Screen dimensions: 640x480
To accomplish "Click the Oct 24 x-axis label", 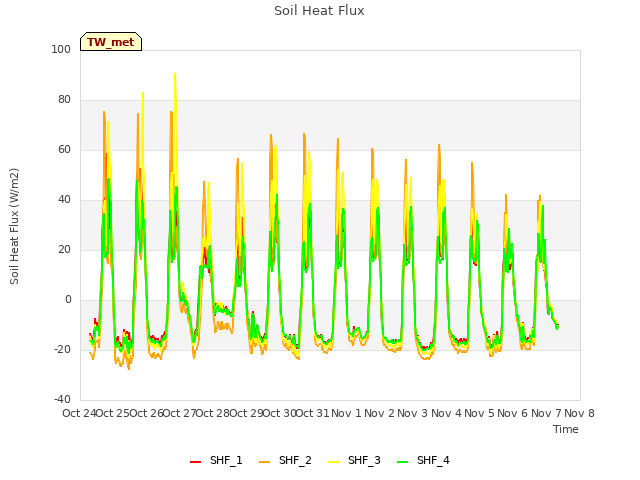I will click(x=79, y=413).
